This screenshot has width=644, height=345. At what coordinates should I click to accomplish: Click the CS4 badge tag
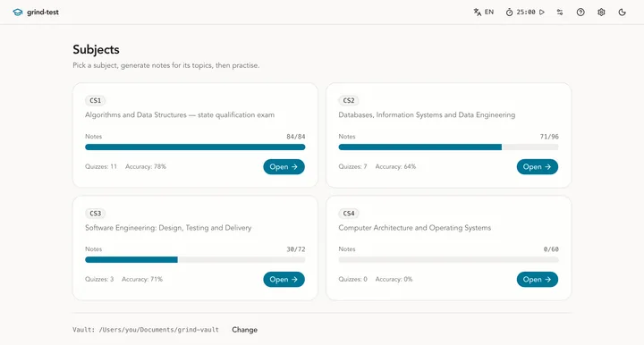coord(349,214)
